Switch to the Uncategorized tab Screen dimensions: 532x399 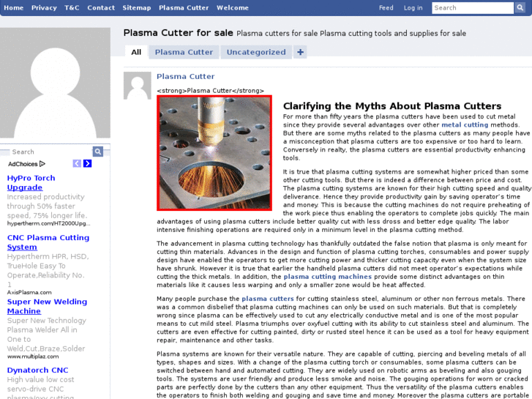tap(256, 52)
